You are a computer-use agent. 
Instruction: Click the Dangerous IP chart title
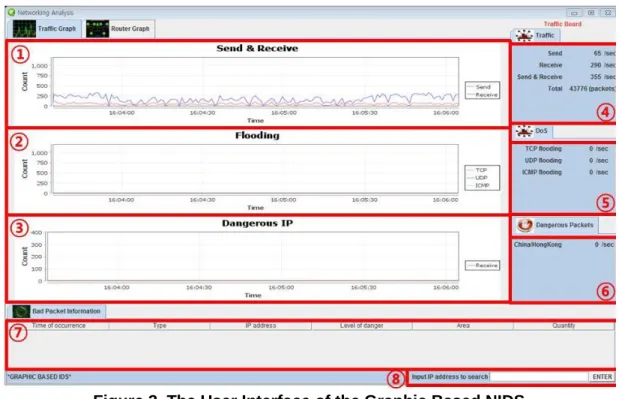tap(257, 223)
